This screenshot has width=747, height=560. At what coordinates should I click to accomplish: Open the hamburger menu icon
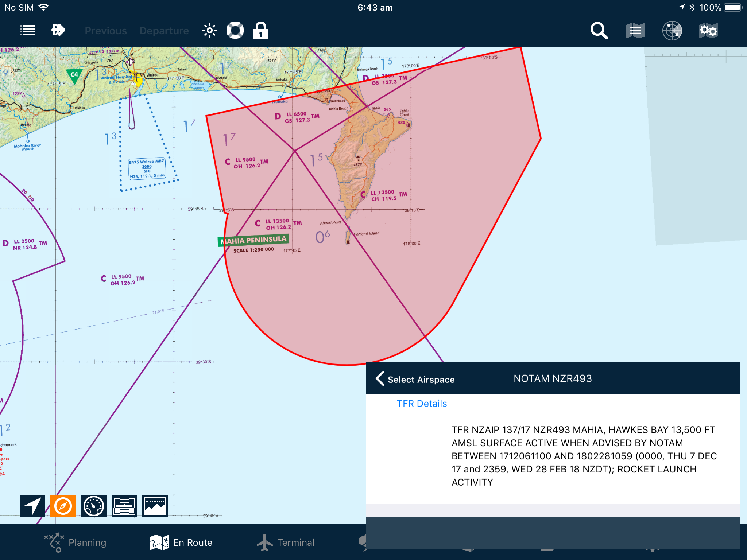(x=28, y=30)
